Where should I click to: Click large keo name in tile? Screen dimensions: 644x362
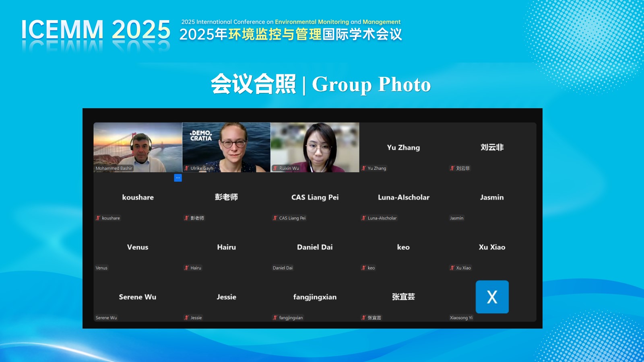[403, 247]
